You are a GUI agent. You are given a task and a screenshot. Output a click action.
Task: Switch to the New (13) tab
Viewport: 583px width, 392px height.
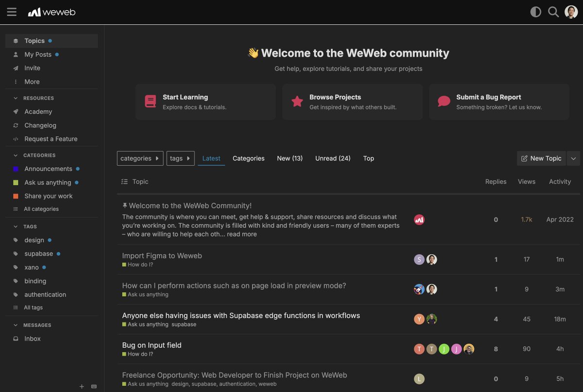[x=290, y=158]
